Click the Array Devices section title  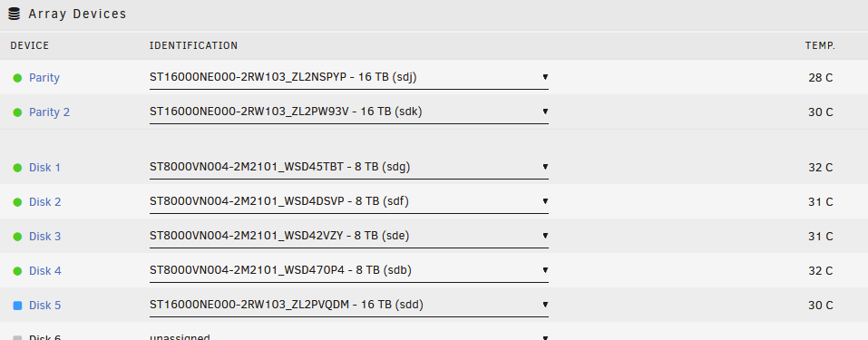pyautogui.click(x=77, y=15)
